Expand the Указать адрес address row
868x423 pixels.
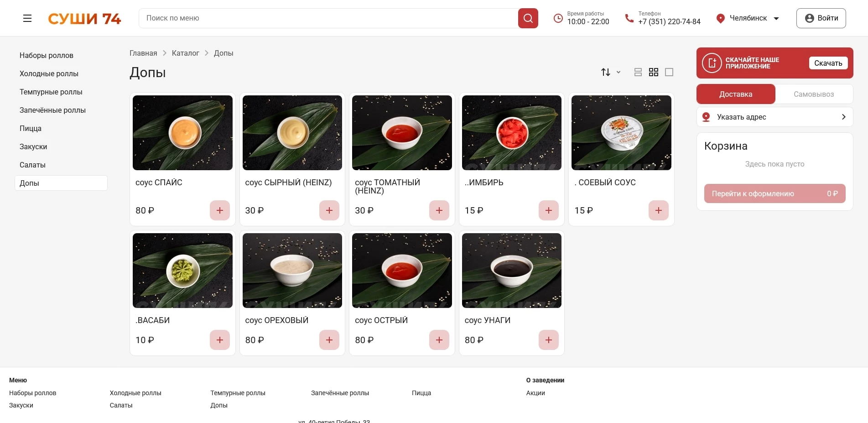[x=774, y=117]
